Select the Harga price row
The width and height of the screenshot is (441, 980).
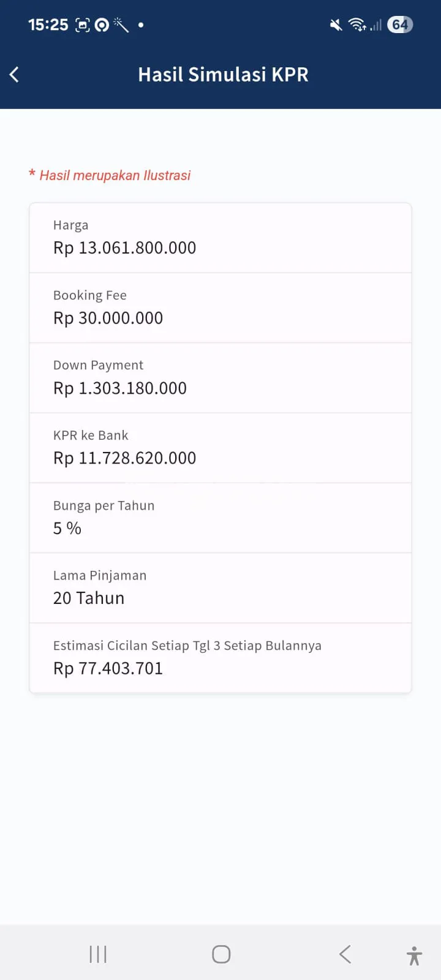coord(221,238)
